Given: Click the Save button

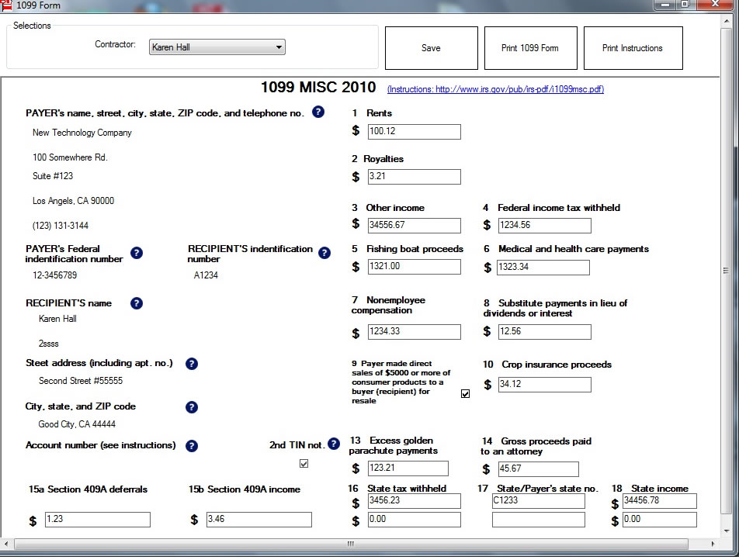Looking at the screenshot, I should 432,48.
